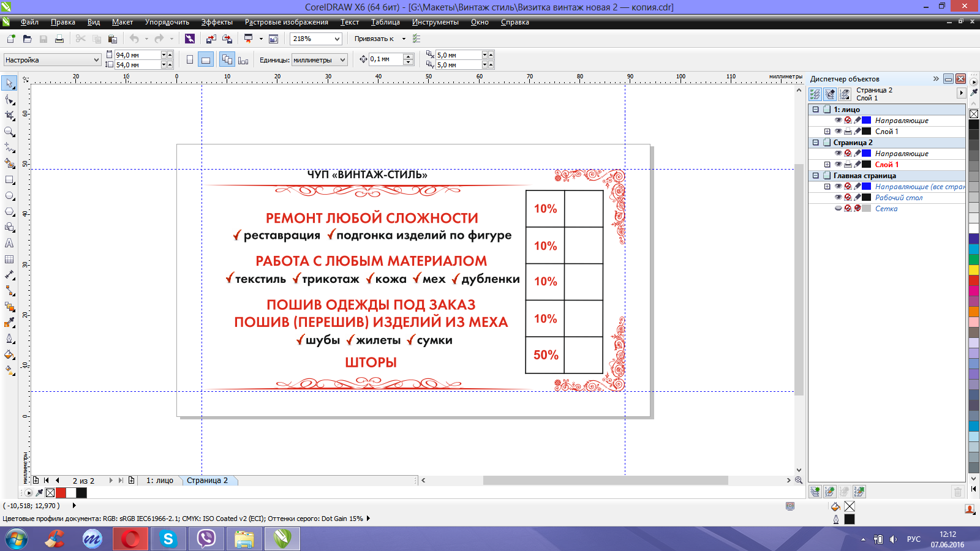The image size is (980, 551).
Task: Choose the Text tool
Action: [10, 243]
